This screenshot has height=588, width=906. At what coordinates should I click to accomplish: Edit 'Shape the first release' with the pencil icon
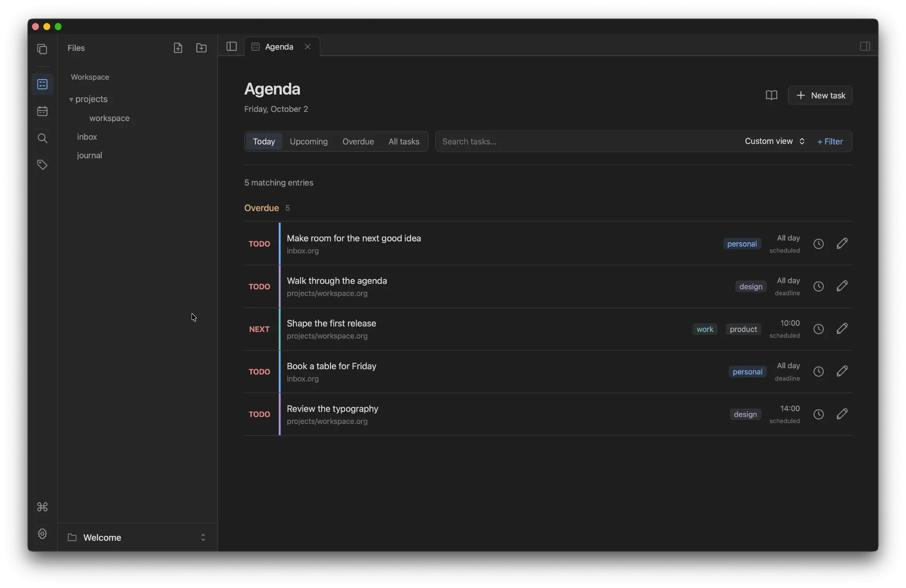click(842, 329)
